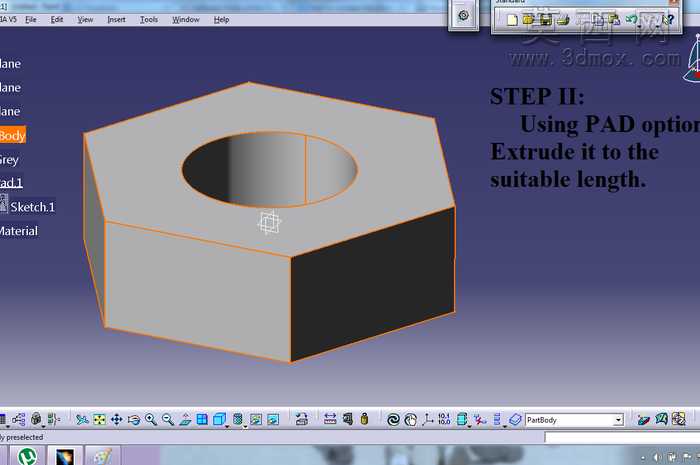Screen dimensions: 700x465
Task: Click the Measure Item icon
Action: click(x=347, y=419)
